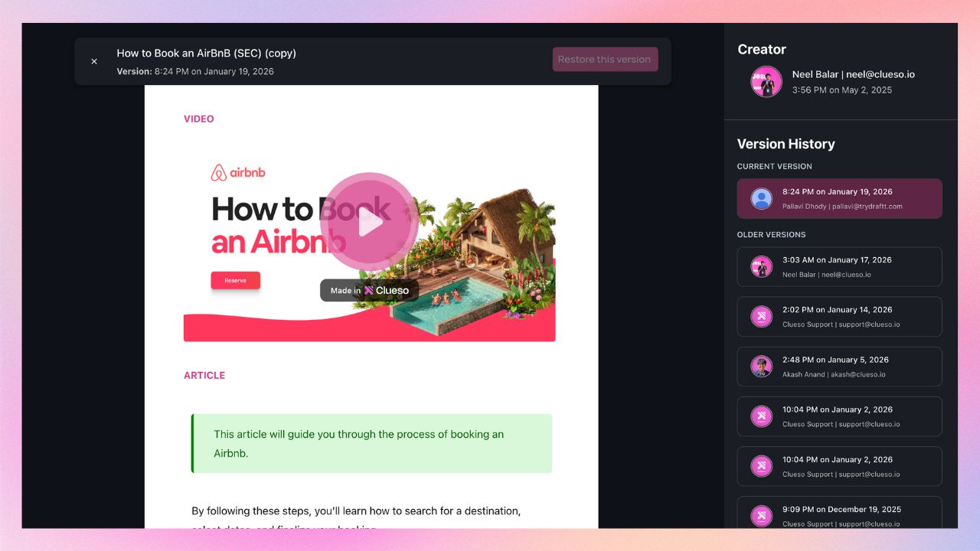The height and width of the screenshot is (551, 980).
Task: Click Neel Balar's creator avatar
Action: pyautogui.click(x=766, y=82)
